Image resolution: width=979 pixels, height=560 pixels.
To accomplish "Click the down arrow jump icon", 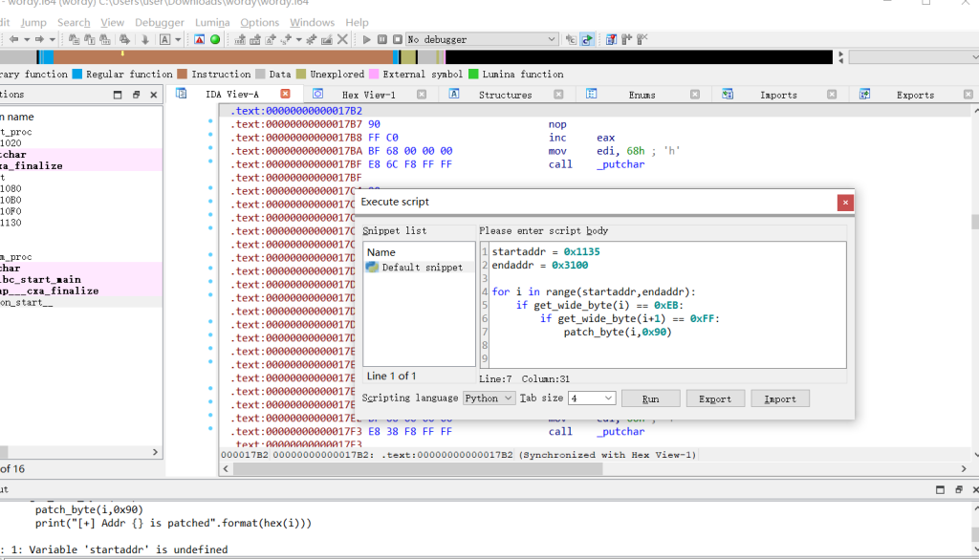I will click(x=145, y=39).
